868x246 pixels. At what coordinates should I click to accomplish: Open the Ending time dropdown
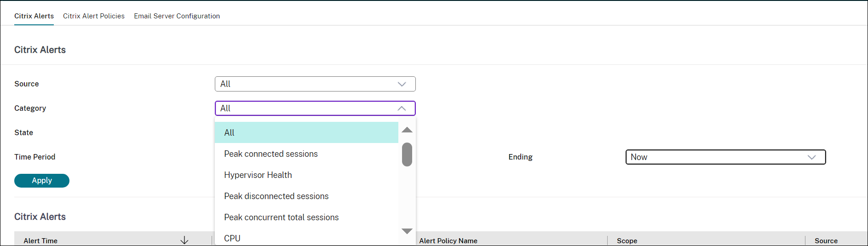click(x=725, y=157)
